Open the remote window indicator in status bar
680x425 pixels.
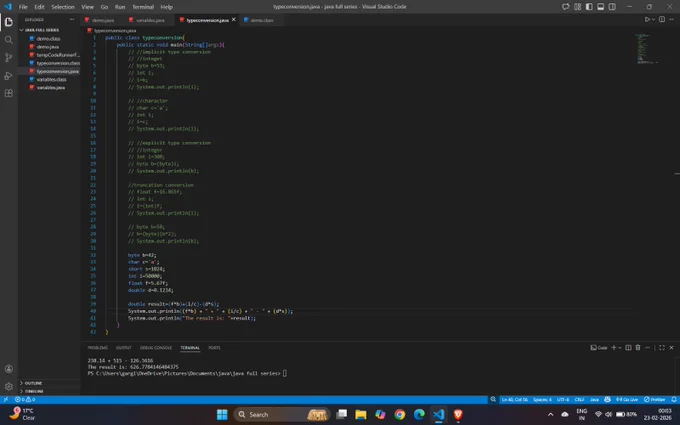point(6,399)
